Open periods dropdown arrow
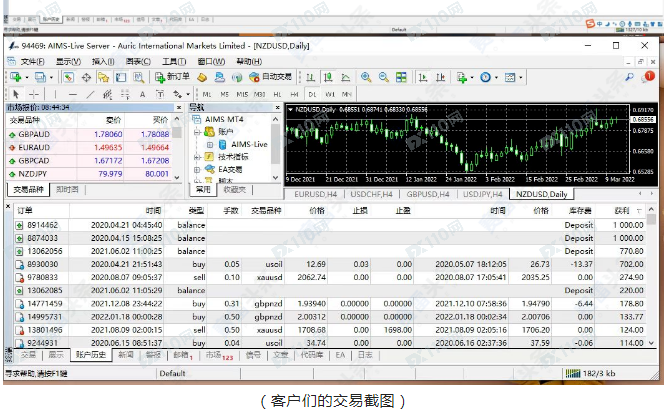The image size is (670, 412). coord(496,78)
